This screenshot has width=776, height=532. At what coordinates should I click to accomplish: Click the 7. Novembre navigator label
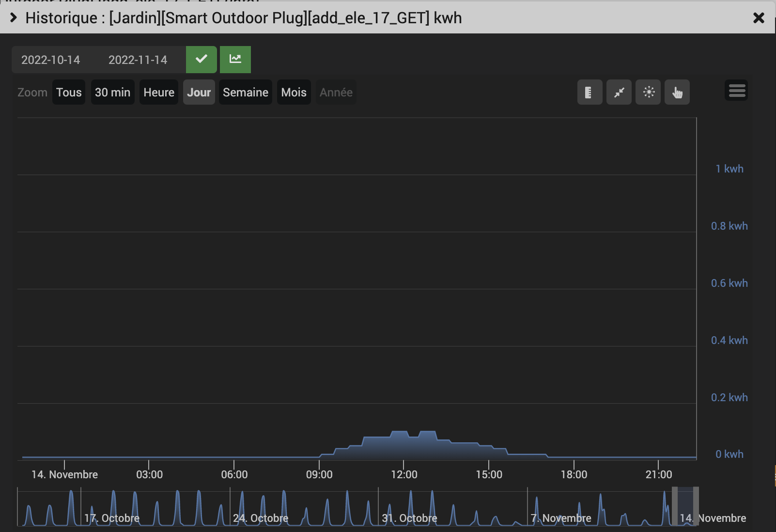(x=561, y=518)
